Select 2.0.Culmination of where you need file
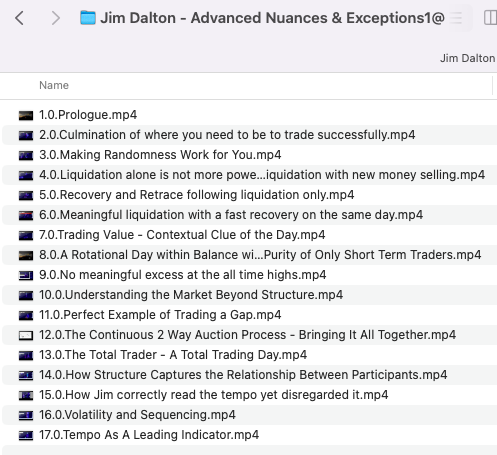The height and width of the screenshot is (455, 497). [249, 135]
